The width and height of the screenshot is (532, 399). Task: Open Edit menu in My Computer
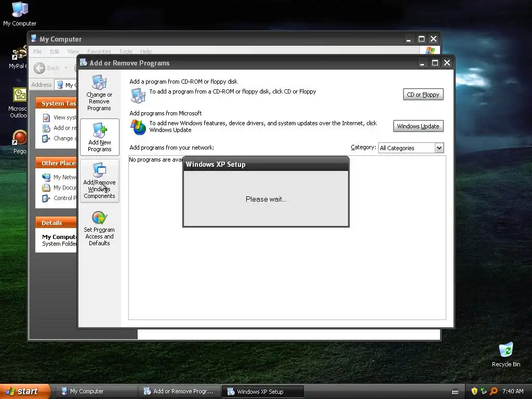[x=55, y=51]
